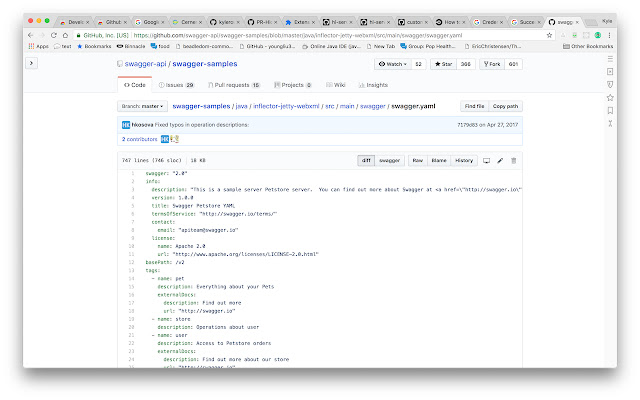Screen dimensions: 640x400
Task: Click the second contributor avatar
Action: click(175, 139)
